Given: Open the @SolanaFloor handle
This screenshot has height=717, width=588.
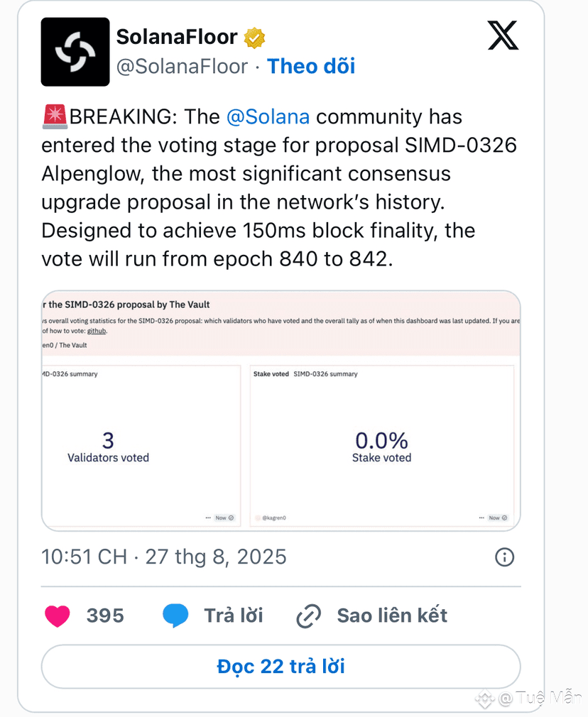Looking at the screenshot, I should pyautogui.click(x=182, y=67).
